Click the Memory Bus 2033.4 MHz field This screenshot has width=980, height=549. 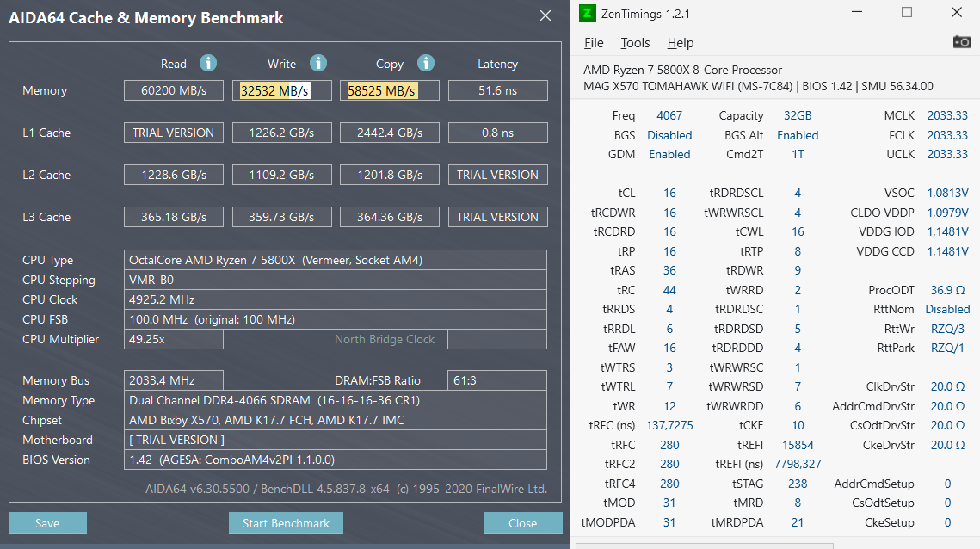tap(174, 380)
